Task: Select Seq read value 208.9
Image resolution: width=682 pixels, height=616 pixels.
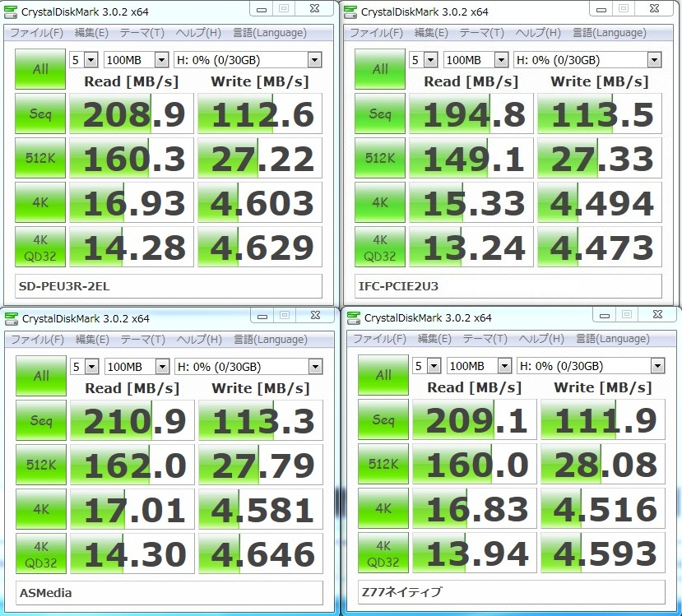Action: click(132, 113)
